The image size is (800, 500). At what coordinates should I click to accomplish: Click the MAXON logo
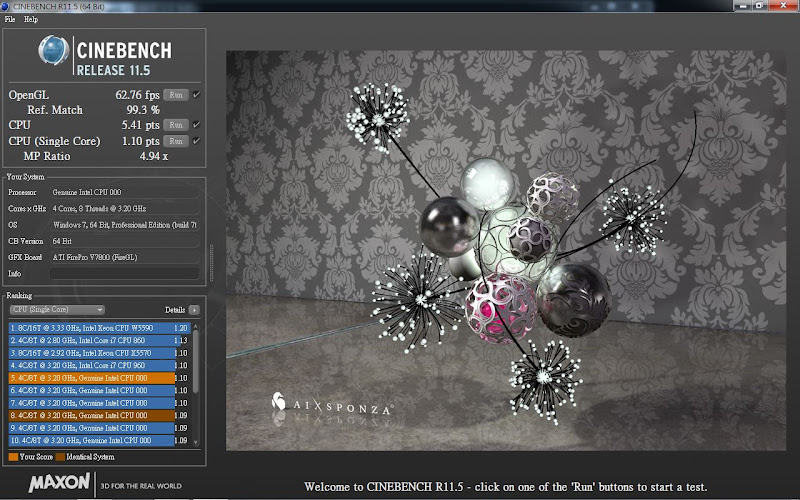pos(60,483)
